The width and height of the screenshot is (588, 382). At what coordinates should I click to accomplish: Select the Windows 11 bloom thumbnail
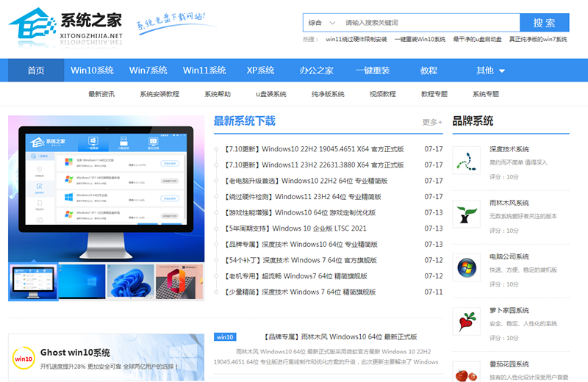coord(131,282)
